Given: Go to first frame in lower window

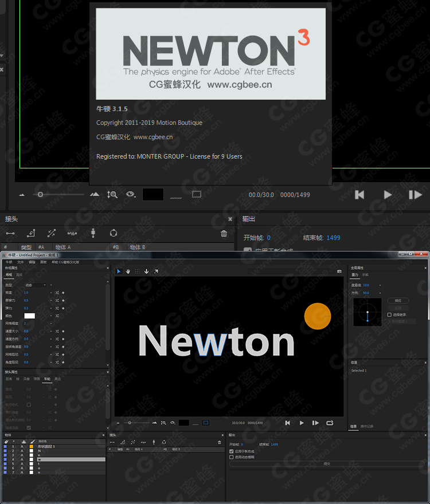Looking at the screenshot, I should pos(287,423).
